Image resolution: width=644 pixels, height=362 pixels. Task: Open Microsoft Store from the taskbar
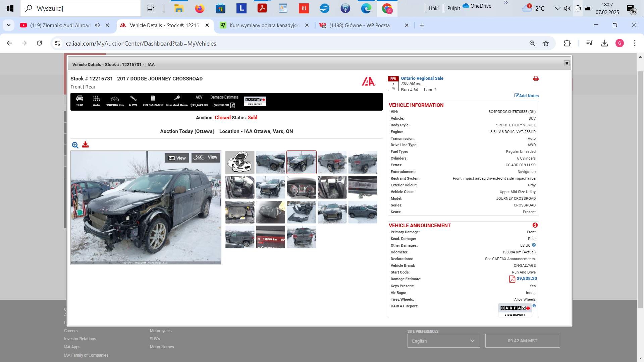tap(220, 8)
